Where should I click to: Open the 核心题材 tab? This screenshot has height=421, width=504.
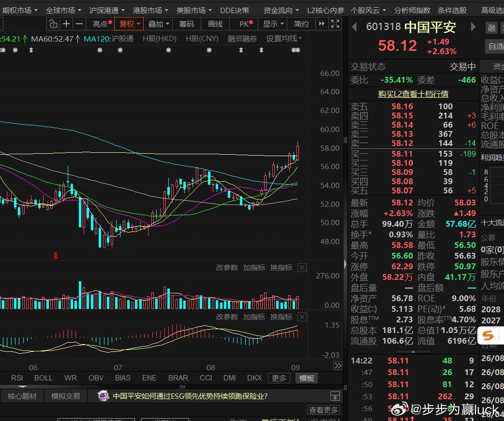click(x=22, y=396)
